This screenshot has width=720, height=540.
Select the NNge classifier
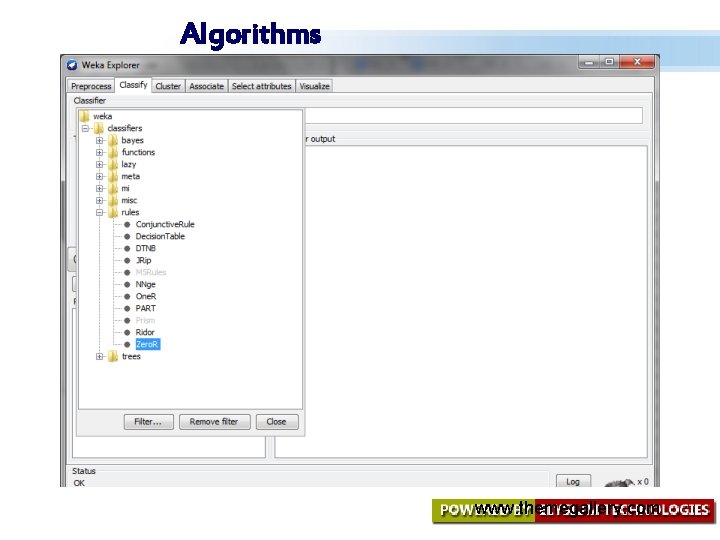click(x=145, y=284)
